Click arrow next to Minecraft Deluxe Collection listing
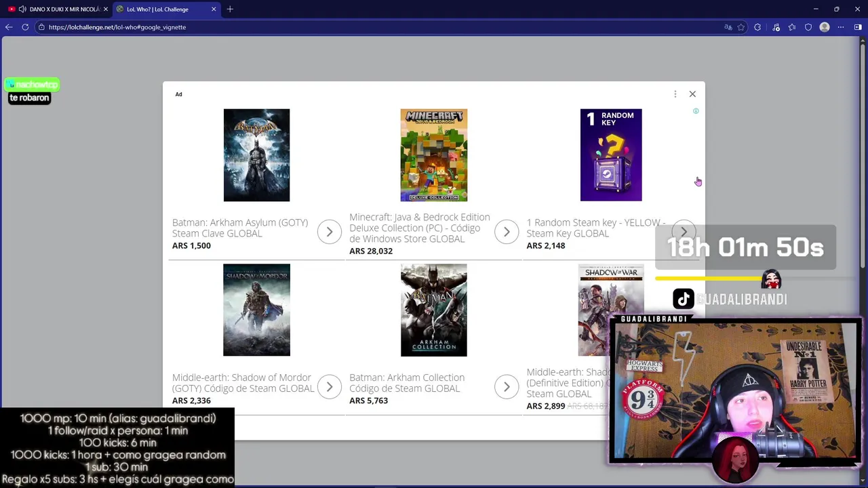The height and width of the screenshot is (488, 868). pyautogui.click(x=507, y=232)
